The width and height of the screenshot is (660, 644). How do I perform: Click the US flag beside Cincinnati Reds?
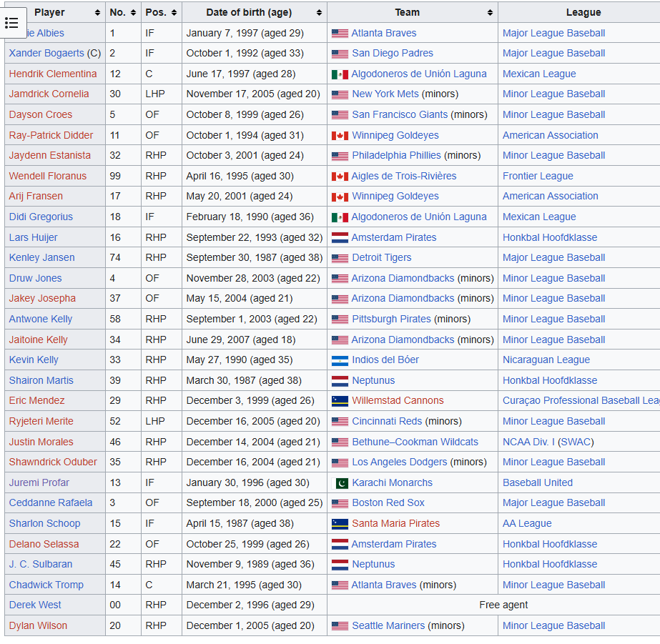coord(340,422)
